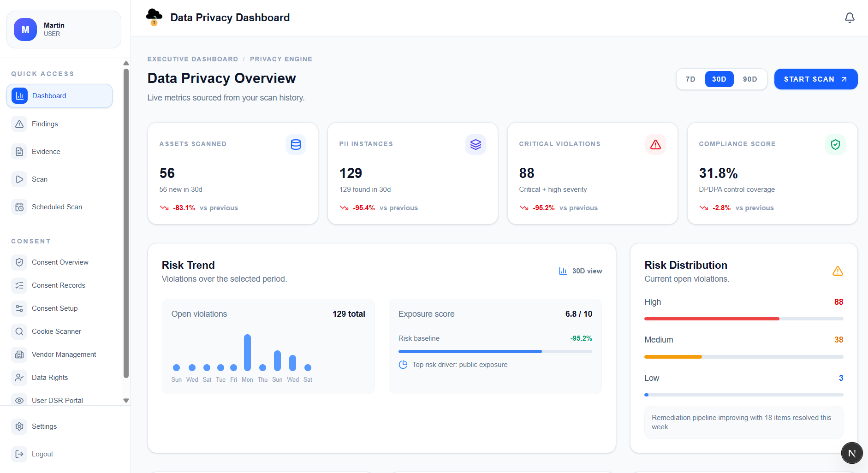
Task: Click the green shield icon on Compliance Score card
Action: 835,145
